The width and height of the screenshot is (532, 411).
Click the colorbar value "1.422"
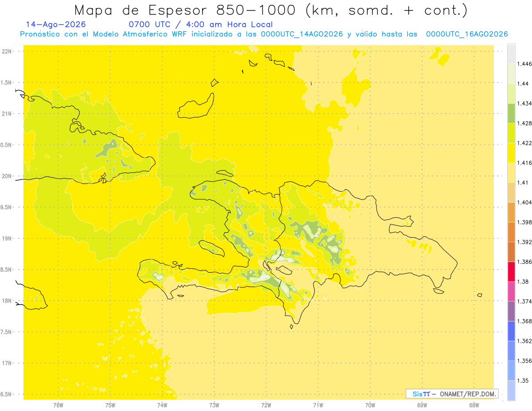[x=524, y=143]
